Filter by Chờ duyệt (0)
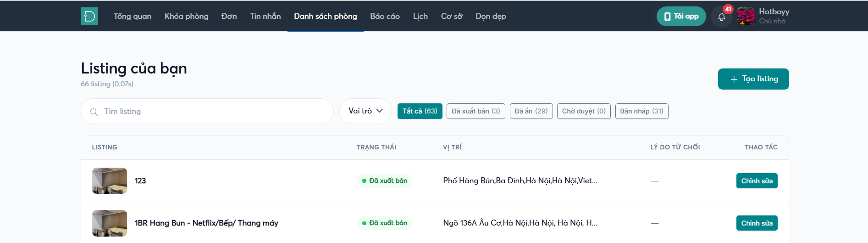 [584, 111]
